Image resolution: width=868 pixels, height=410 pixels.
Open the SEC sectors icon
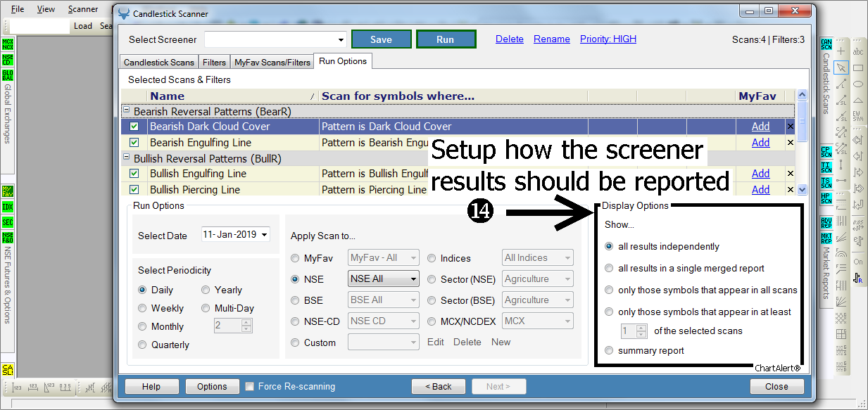pyautogui.click(x=8, y=222)
